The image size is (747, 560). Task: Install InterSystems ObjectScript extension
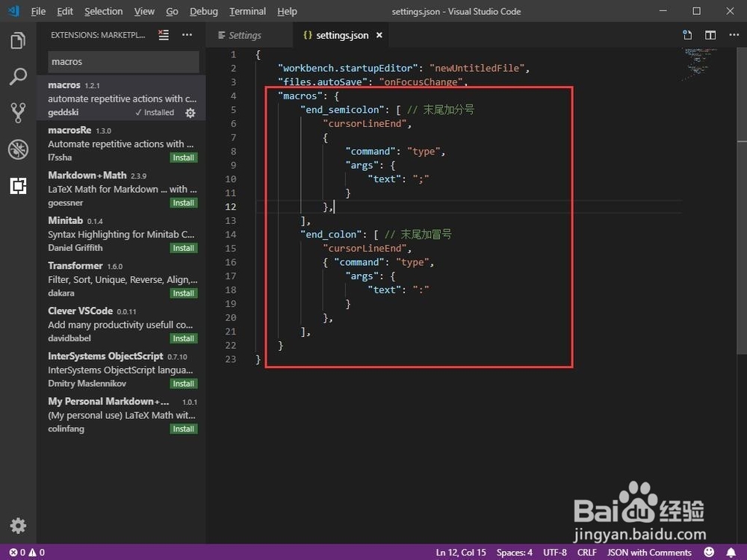(184, 384)
